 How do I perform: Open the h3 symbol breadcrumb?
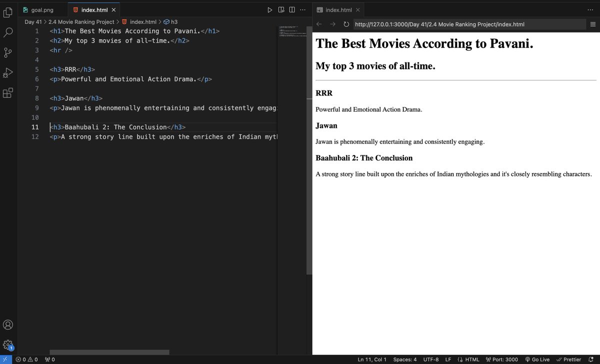coord(170,22)
